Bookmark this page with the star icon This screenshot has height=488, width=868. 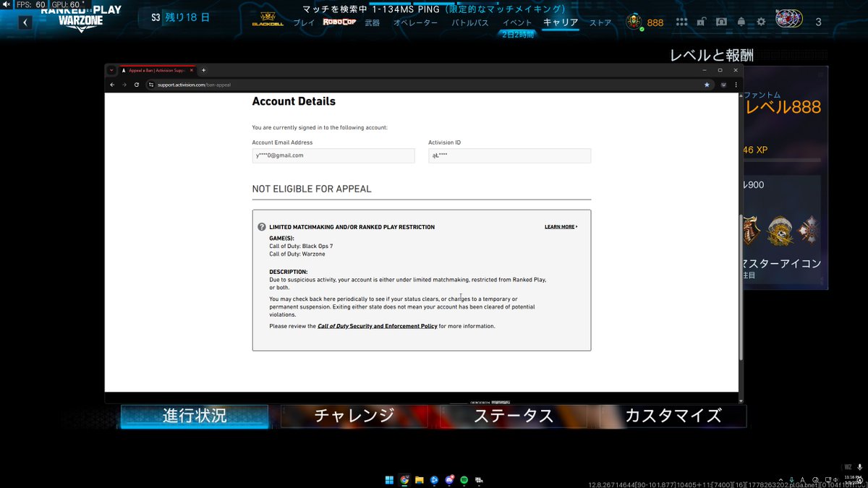707,85
